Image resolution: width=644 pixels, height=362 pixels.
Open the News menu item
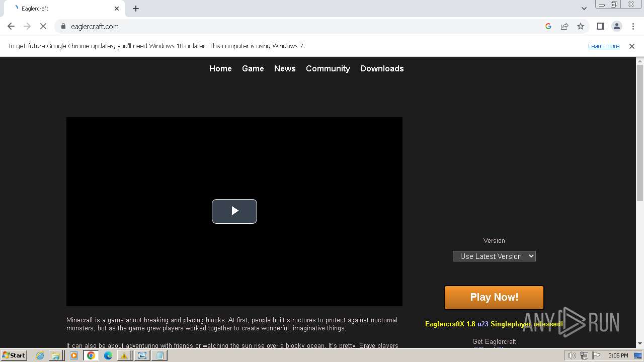(285, 68)
